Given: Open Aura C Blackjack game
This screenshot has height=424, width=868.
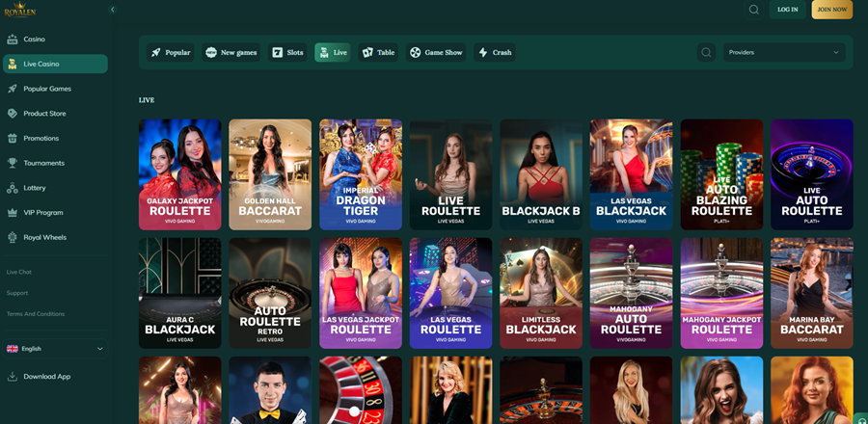Looking at the screenshot, I should point(180,294).
